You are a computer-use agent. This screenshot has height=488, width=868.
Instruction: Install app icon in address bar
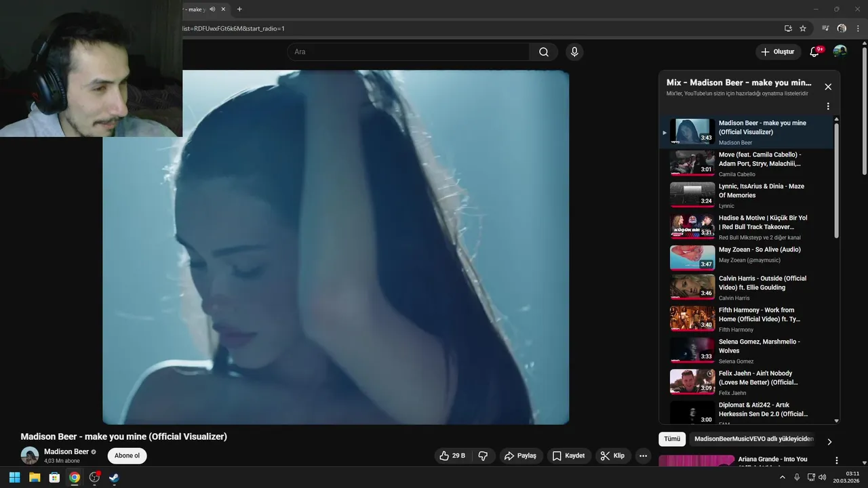788,28
